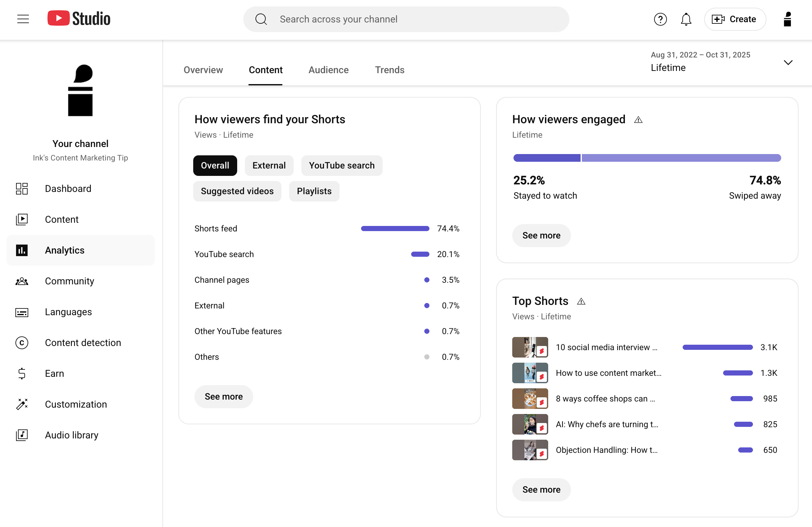Image resolution: width=812 pixels, height=527 pixels.
Task: Click the Content play-button icon
Action: [x=22, y=219]
